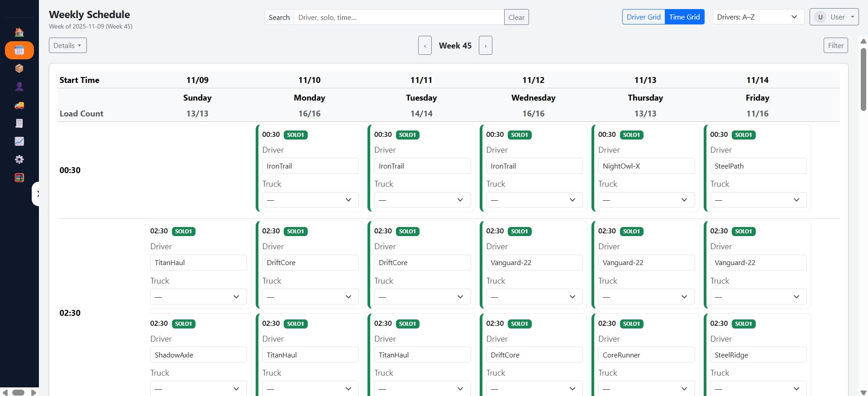Open the package loads sidebar icon

point(19,68)
